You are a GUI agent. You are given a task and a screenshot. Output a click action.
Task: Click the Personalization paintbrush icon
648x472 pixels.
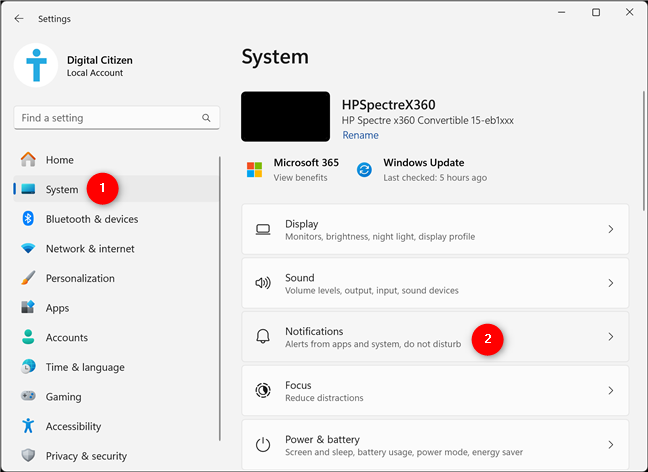point(28,278)
